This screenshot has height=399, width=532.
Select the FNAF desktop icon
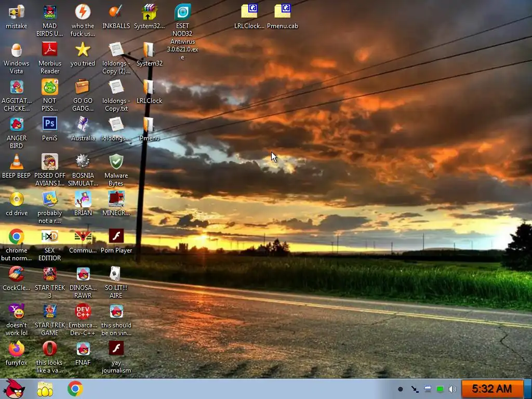tap(83, 349)
